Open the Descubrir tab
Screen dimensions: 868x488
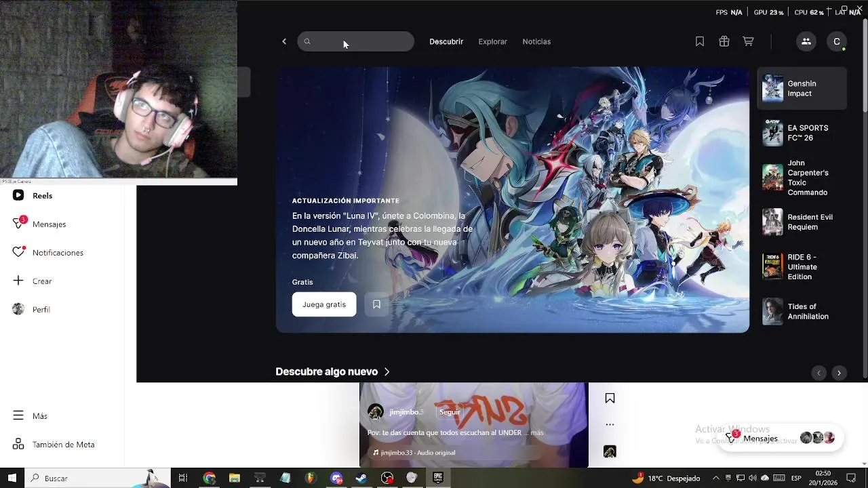(x=446, y=41)
